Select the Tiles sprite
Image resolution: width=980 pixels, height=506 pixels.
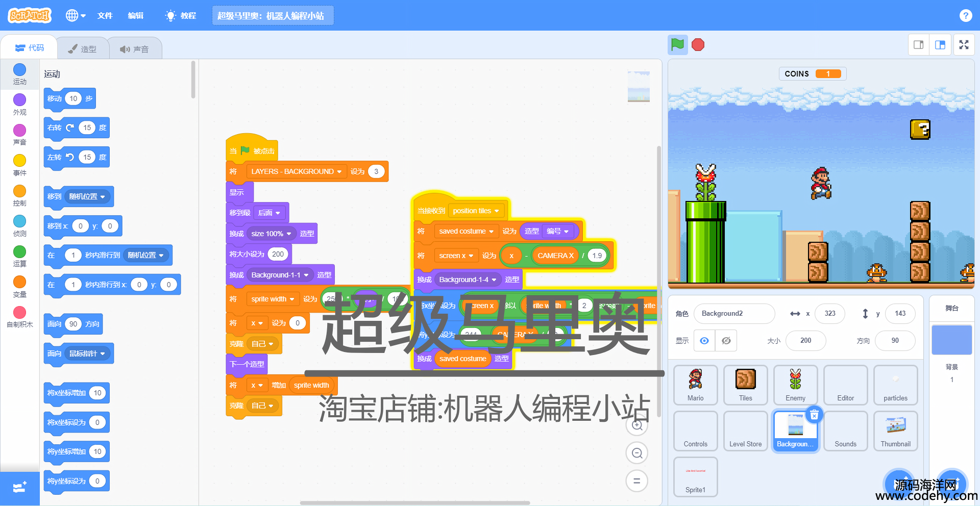tap(745, 385)
